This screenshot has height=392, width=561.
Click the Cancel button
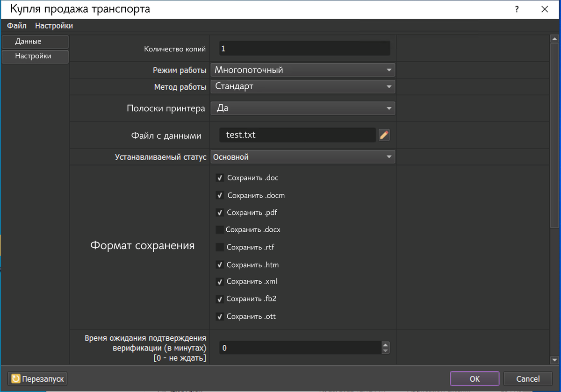[x=528, y=378]
